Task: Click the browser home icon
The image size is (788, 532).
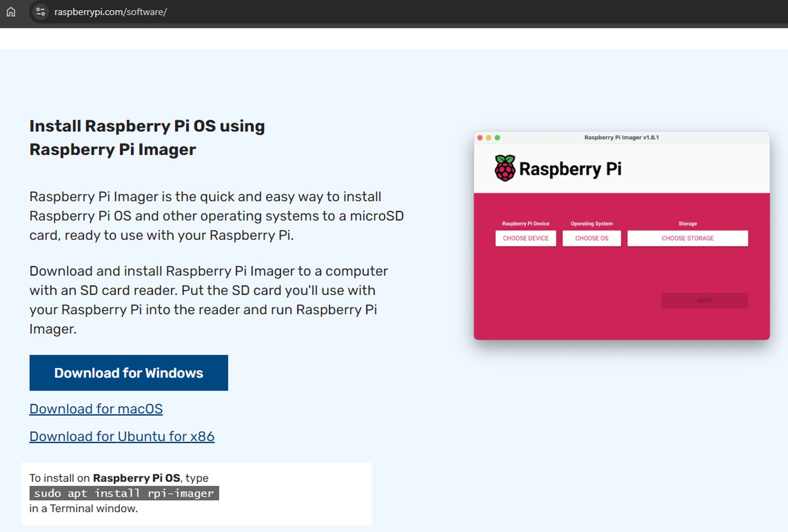Action: click(x=11, y=12)
